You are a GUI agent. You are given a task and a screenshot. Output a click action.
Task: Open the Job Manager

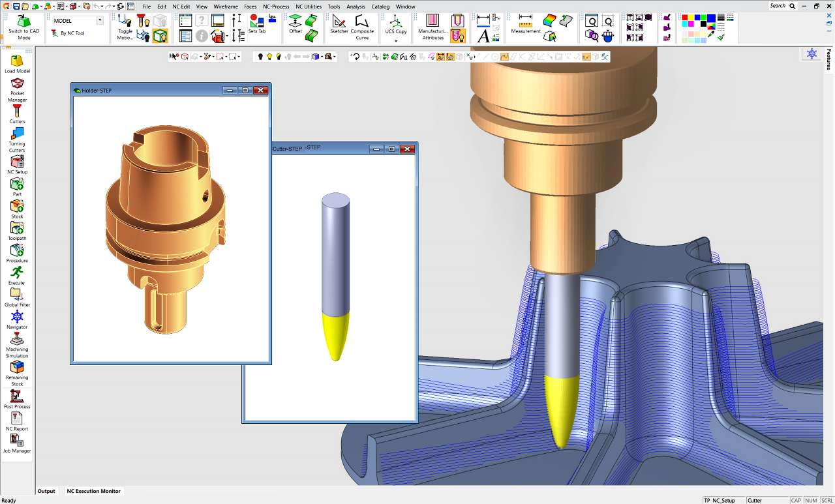point(17,444)
